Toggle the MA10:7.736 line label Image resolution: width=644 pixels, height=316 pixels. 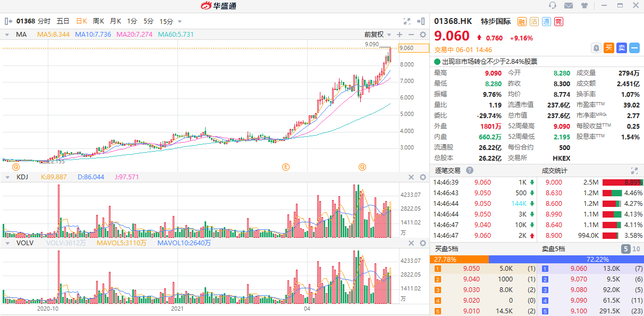pyautogui.click(x=93, y=35)
